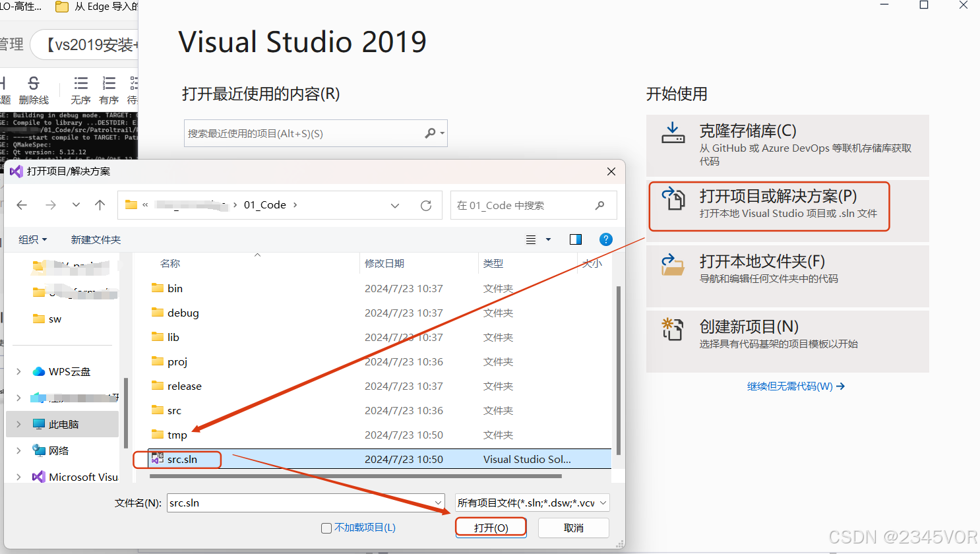Click the vertical scrollbar of file list
This screenshot has height=554, width=980.
pos(618,369)
